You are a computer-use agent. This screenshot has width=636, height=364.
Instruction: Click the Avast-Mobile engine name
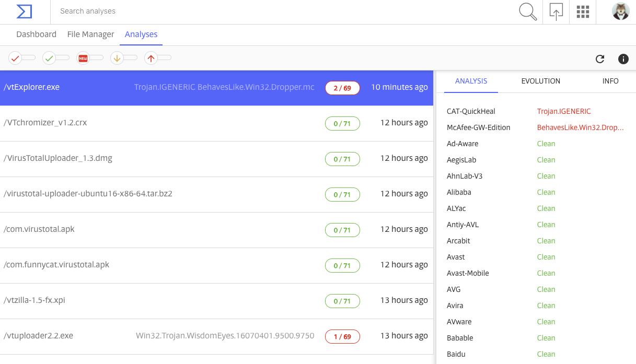(x=468, y=273)
